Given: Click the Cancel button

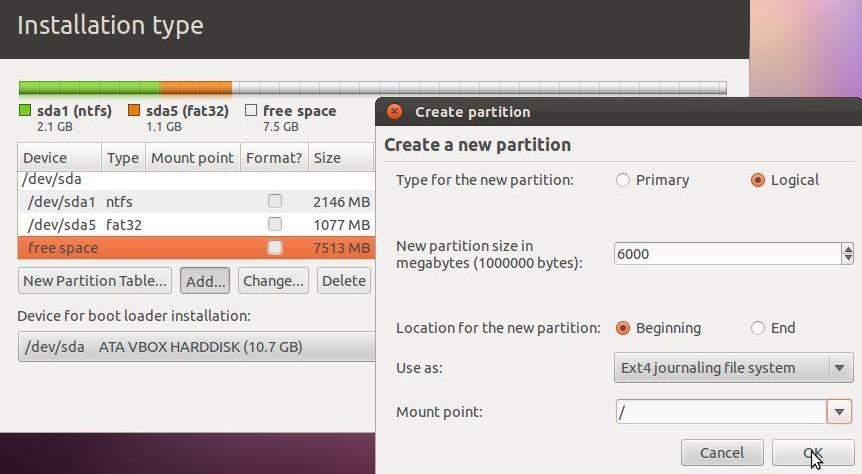Looking at the screenshot, I should (722, 453).
